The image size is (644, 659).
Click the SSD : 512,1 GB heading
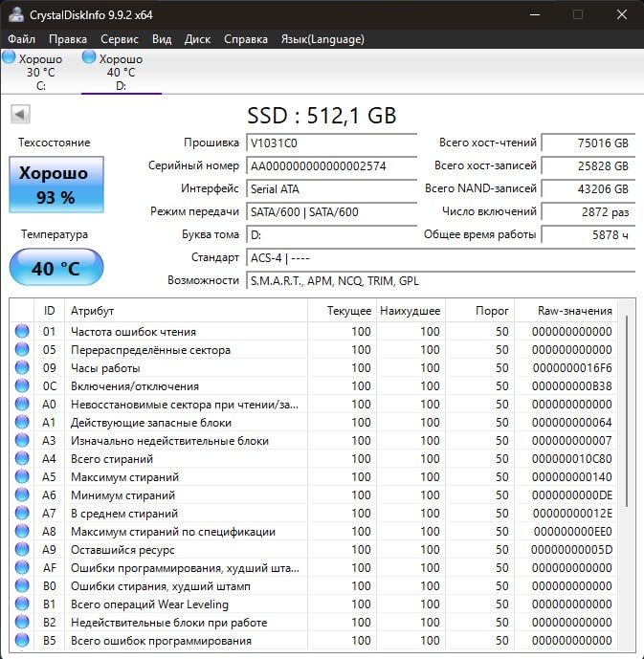click(322, 115)
